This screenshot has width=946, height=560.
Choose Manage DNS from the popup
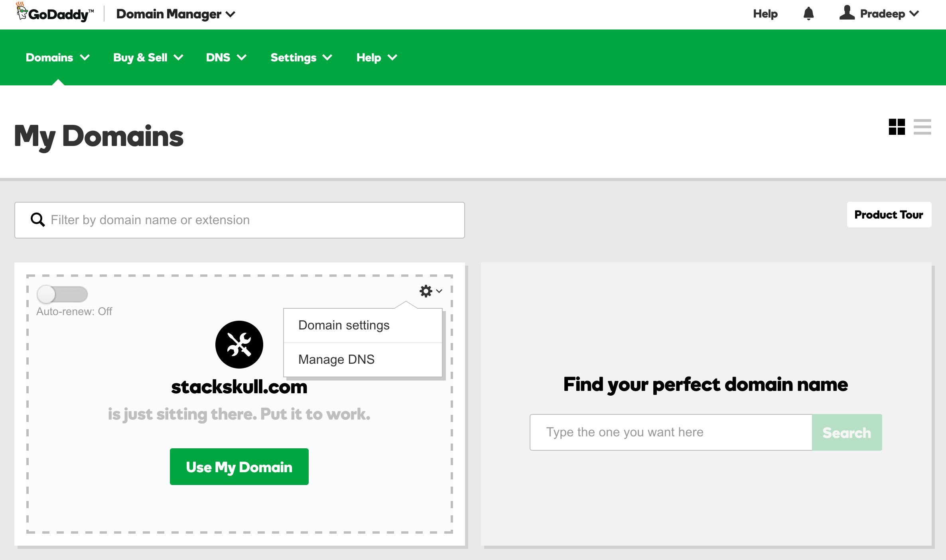click(363, 360)
